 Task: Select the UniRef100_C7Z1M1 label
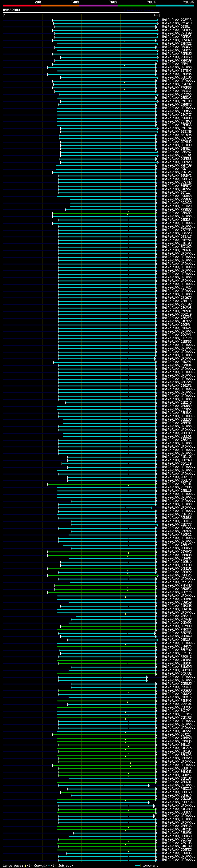point(176,484)
